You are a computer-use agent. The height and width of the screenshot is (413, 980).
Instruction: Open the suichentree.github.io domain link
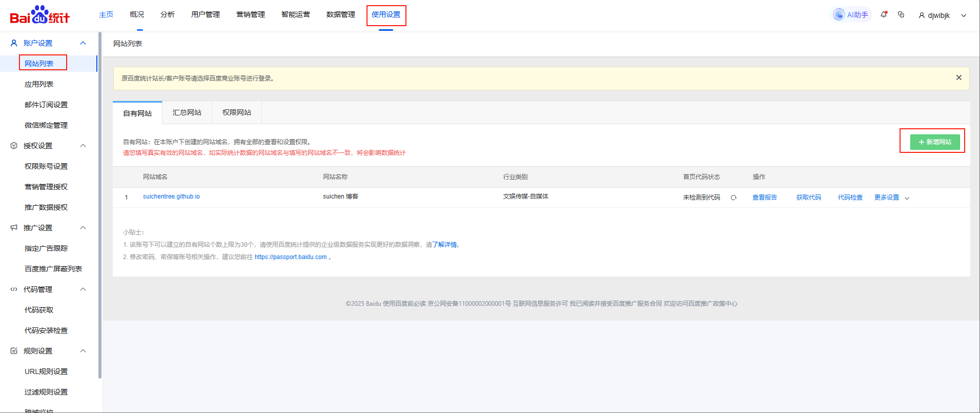(x=171, y=196)
